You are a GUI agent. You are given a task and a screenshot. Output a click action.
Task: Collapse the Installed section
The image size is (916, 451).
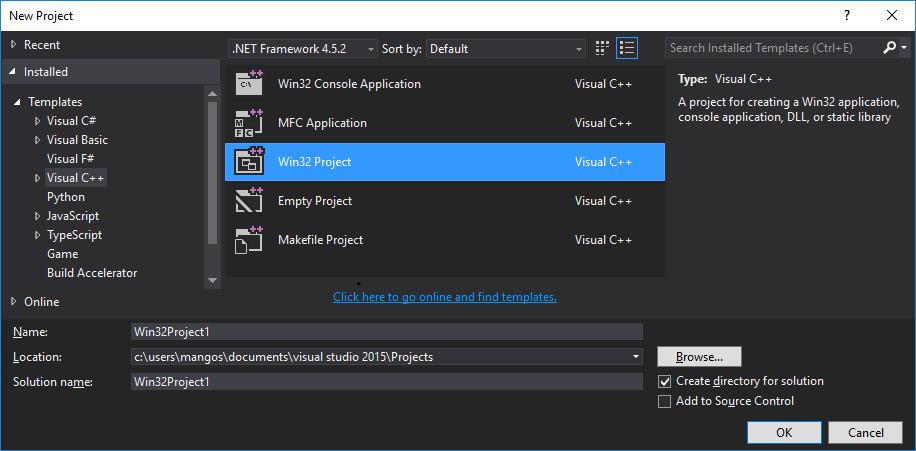click(13, 72)
